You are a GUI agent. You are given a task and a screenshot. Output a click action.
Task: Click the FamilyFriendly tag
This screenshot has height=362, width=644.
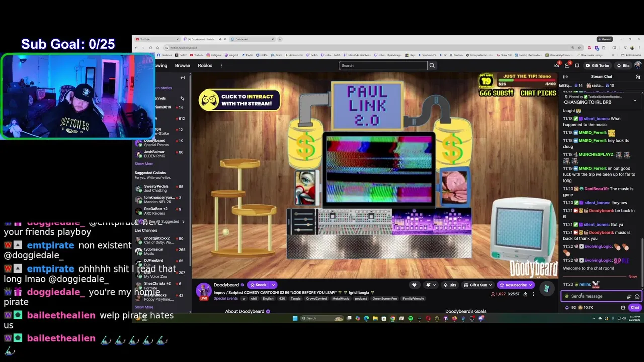[413, 299]
